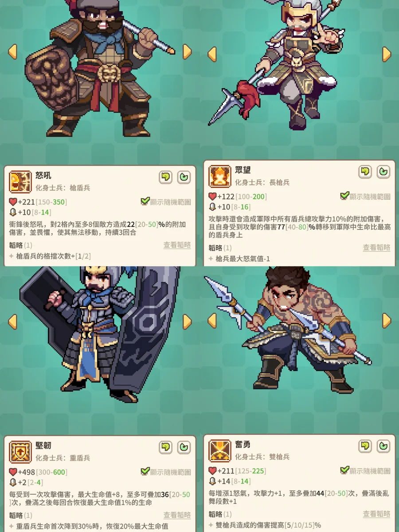This screenshot has height=532, width=399.
Task: Toggle 顯示隨機範圍 checkbox on 眾望 card
Action: tap(344, 196)
